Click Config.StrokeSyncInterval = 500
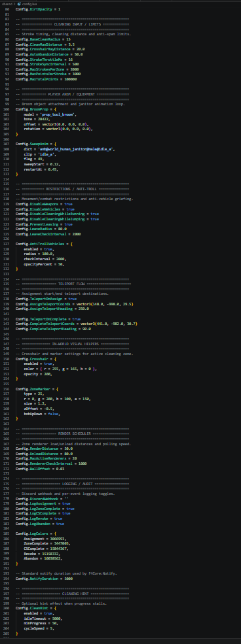This screenshot has height=644, width=241. pyautogui.click(x=47, y=64)
